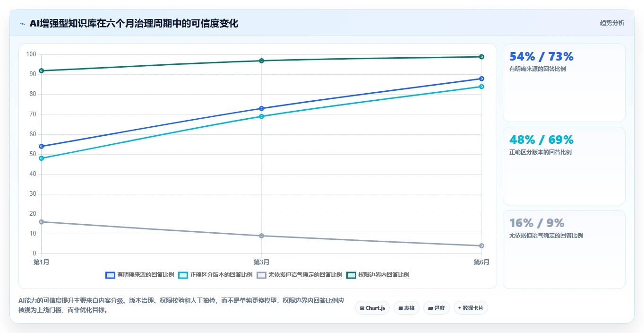The height and width of the screenshot is (333, 644).
Task: Toggle the 正确区分版本的回答比例 legend entry
Action: click(215, 275)
